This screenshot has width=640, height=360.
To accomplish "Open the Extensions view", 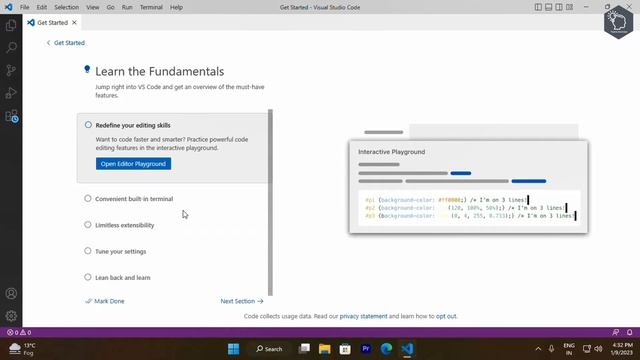I will click(x=11, y=116).
